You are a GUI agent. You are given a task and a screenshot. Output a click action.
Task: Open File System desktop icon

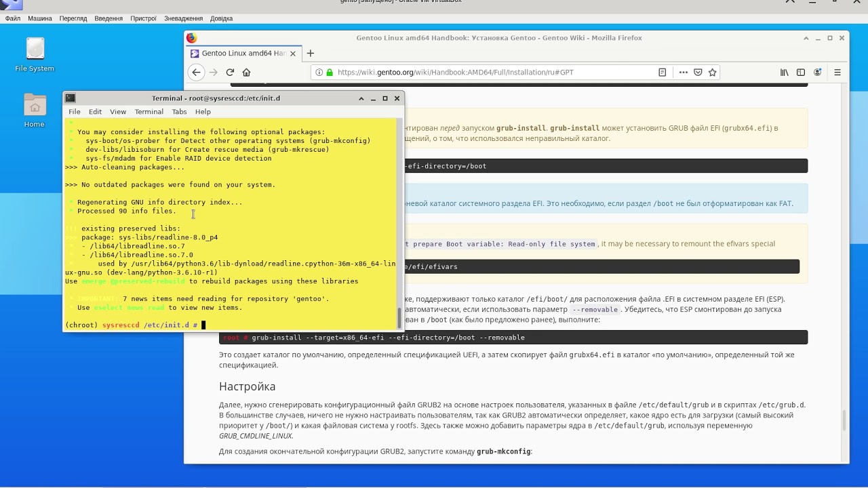35,55
